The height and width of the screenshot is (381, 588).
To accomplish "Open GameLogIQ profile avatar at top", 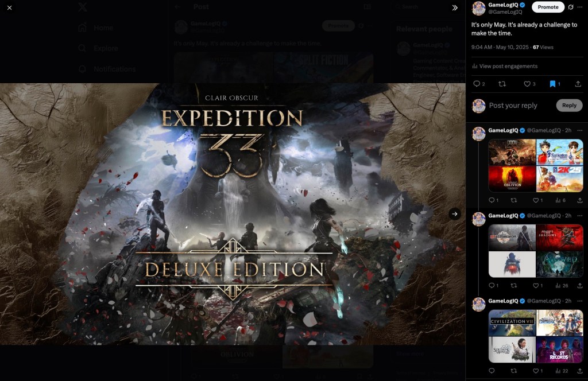I will point(478,8).
